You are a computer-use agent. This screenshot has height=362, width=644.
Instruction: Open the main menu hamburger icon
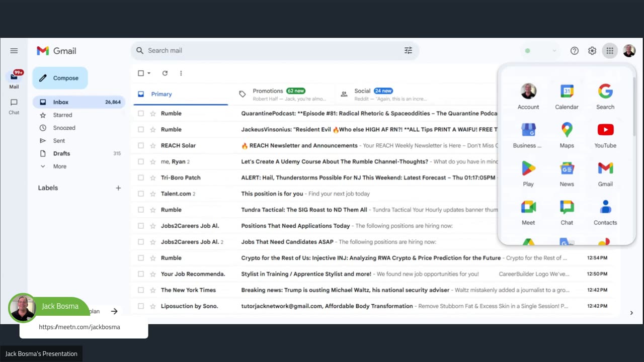pyautogui.click(x=14, y=51)
